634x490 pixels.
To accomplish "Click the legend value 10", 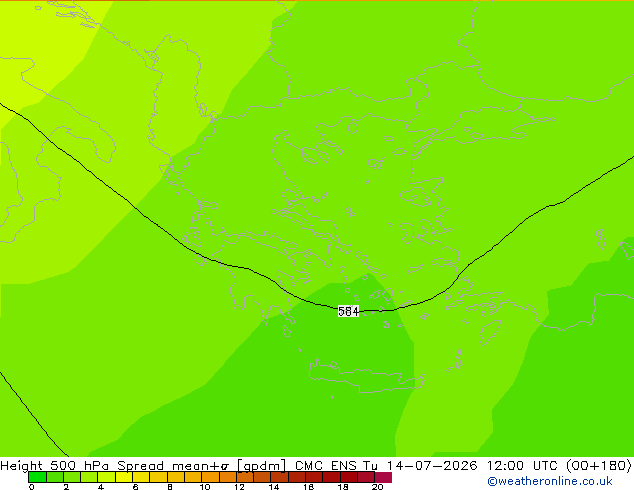I will tap(205, 487).
